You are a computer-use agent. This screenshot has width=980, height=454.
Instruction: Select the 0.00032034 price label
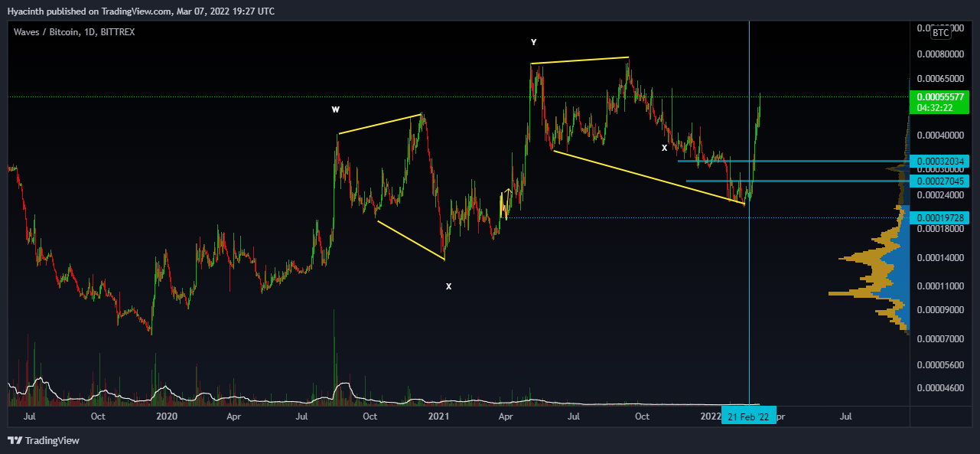point(939,161)
